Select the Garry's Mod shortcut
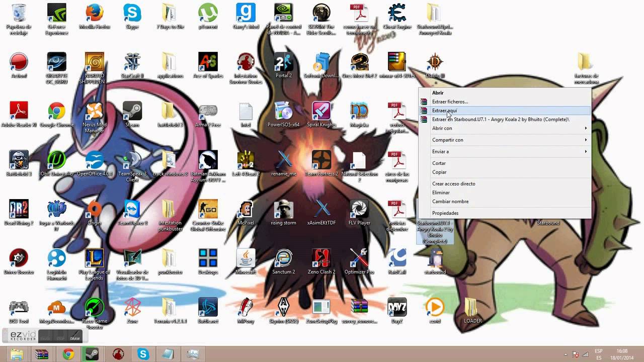 tap(246, 17)
